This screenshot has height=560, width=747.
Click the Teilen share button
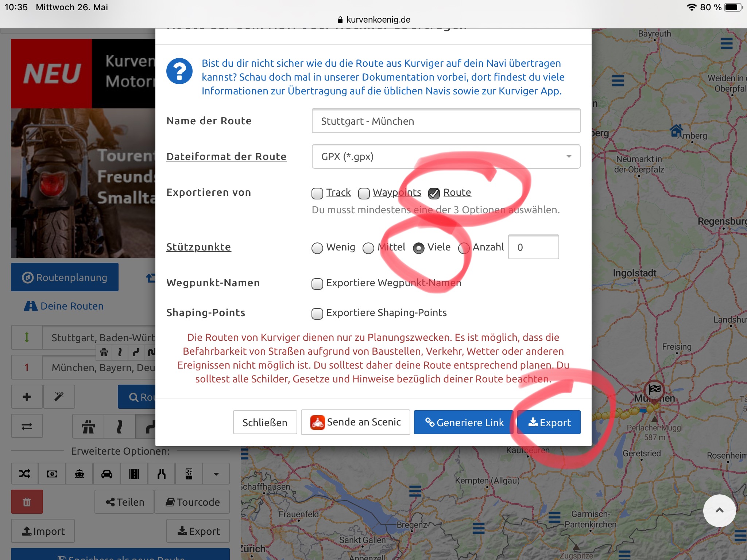(124, 502)
